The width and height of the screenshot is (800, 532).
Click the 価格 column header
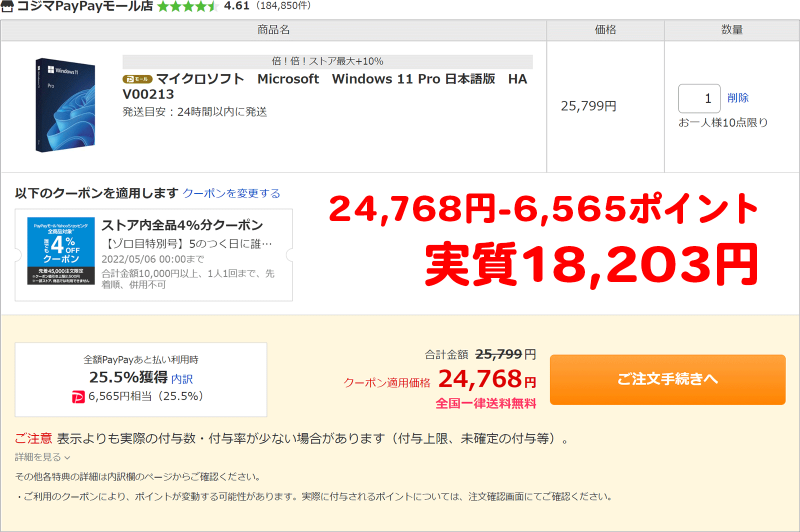605,29
